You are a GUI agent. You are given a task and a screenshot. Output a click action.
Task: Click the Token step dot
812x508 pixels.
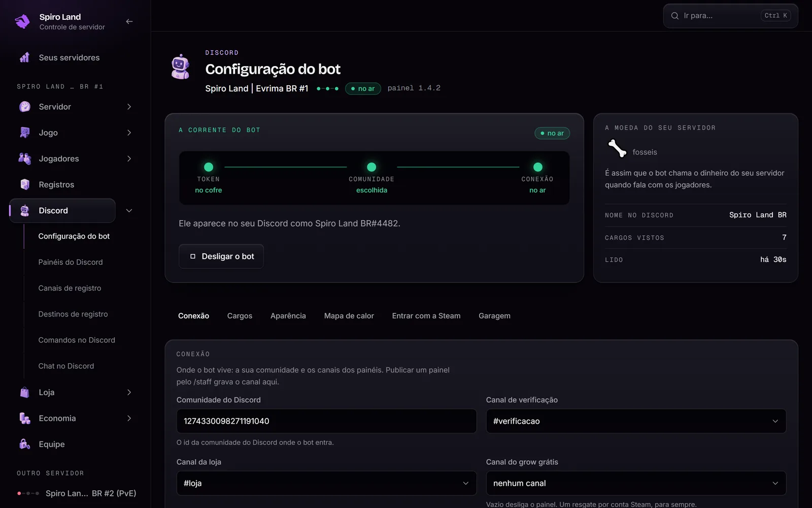pyautogui.click(x=209, y=167)
